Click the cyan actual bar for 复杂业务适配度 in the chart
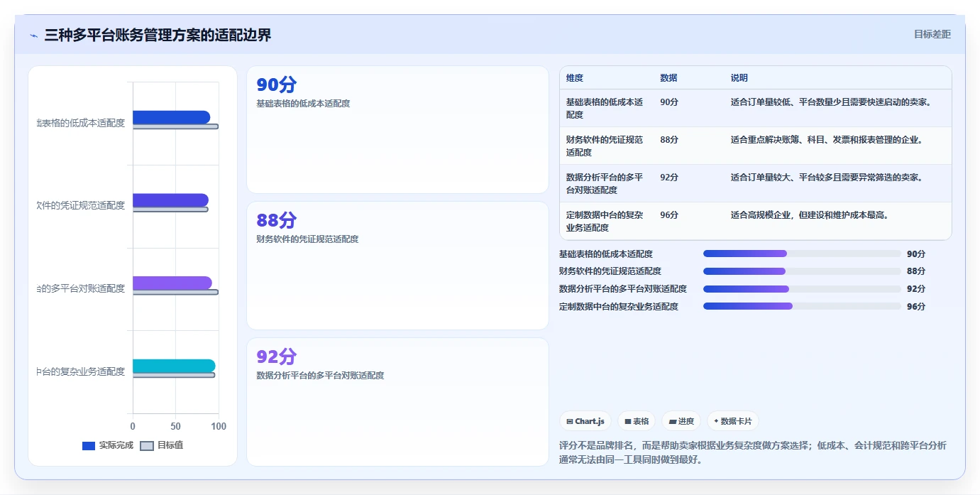Screen dimensions: 980x495 [x=174, y=366]
